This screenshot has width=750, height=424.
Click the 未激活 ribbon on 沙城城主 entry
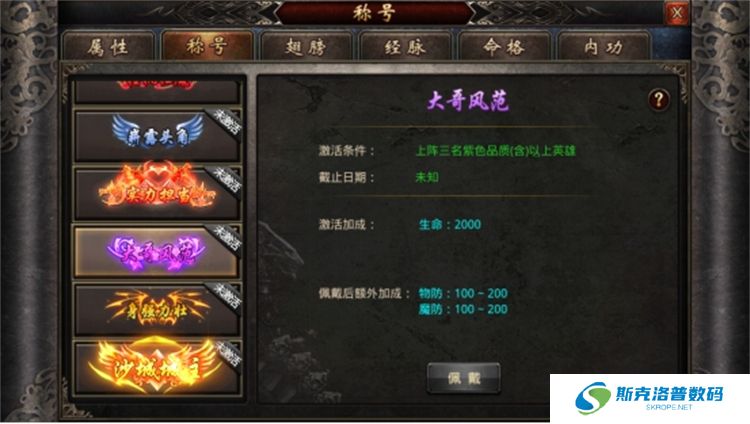pyautogui.click(x=228, y=354)
